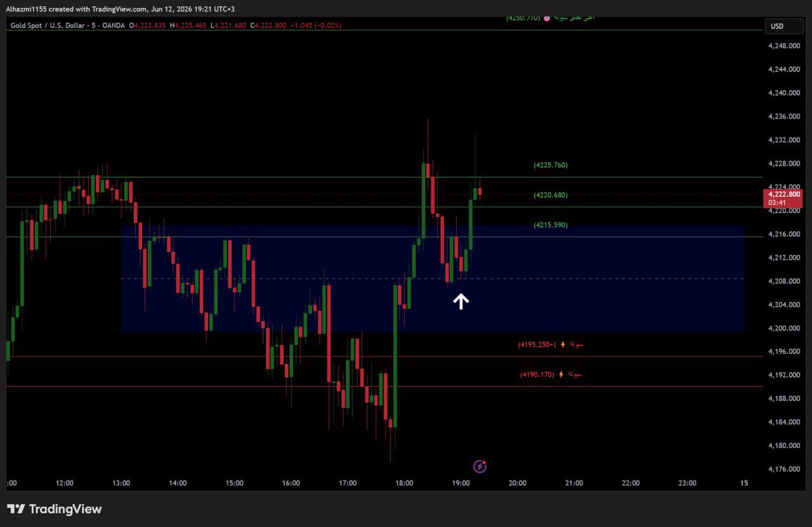Click the 4,184.000 price axis label
The width and height of the screenshot is (812, 527).
coord(785,422)
